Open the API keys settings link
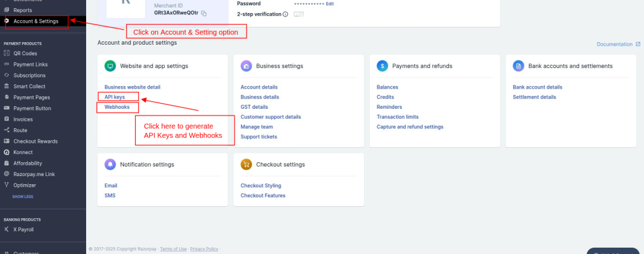The height and width of the screenshot is (254, 644). [114, 97]
